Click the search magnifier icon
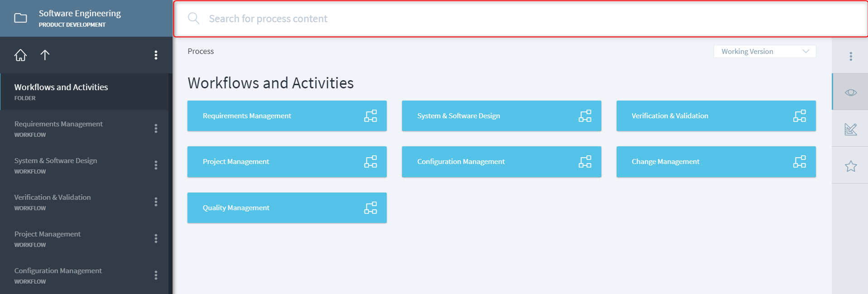Viewport: 868px width, 294px height. (194, 19)
